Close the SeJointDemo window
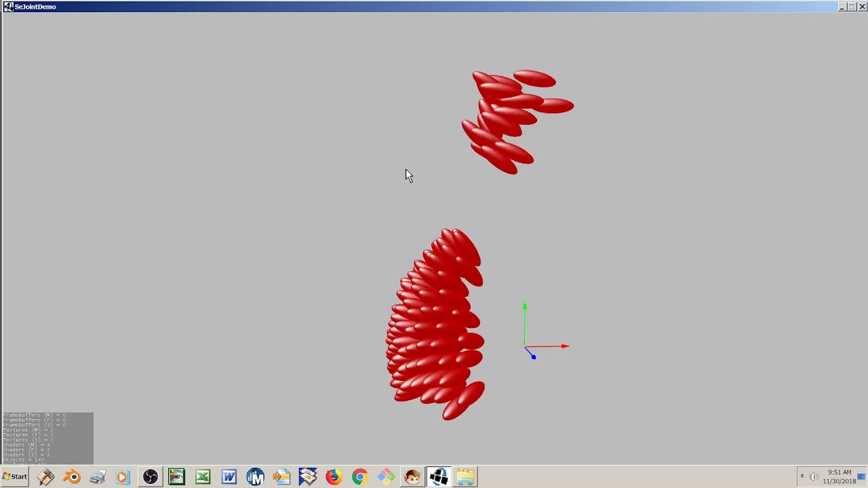This screenshot has width=868, height=488. coord(862,7)
